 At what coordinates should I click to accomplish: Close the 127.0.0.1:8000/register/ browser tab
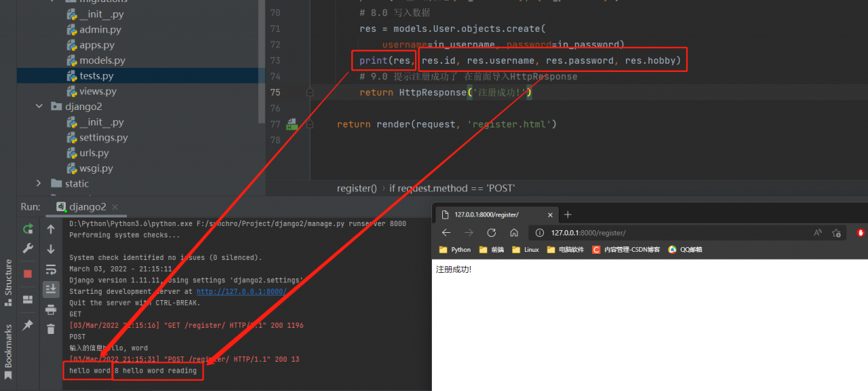(551, 215)
